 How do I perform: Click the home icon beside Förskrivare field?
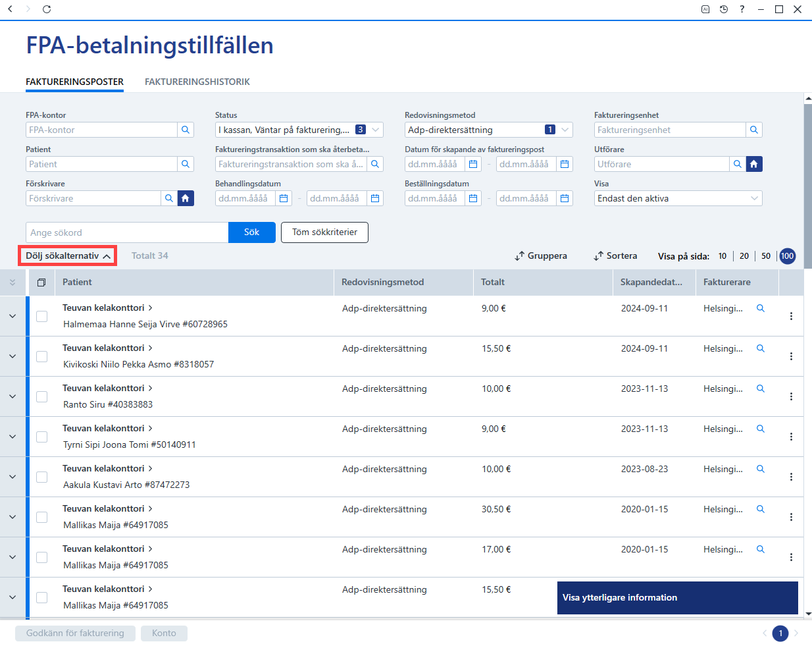point(186,198)
